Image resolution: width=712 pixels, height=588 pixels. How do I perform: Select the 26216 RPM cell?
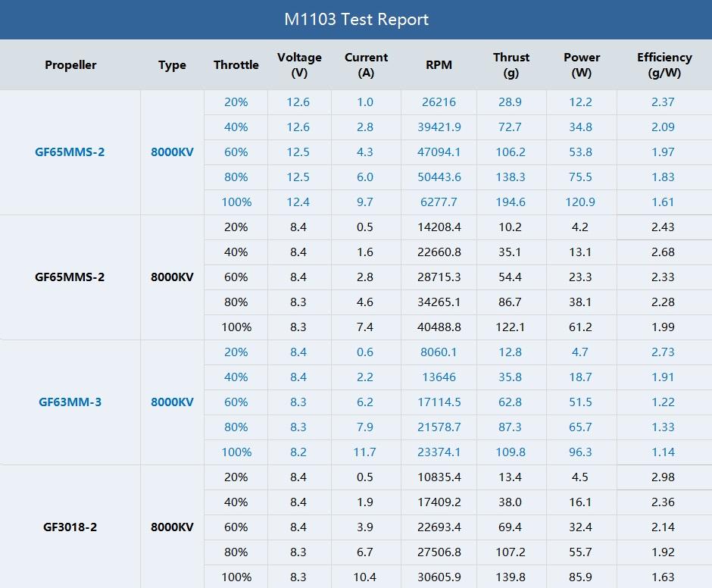coord(439,102)
